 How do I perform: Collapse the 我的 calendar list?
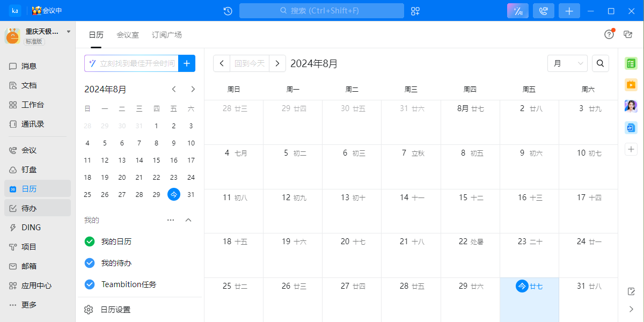coord(188,220)
